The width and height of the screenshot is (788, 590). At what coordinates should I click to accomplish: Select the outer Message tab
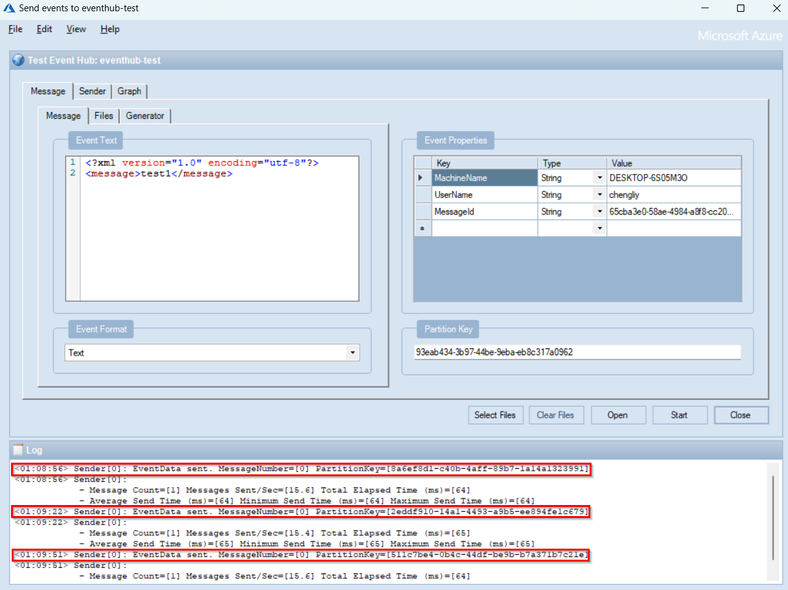(48, 91)
